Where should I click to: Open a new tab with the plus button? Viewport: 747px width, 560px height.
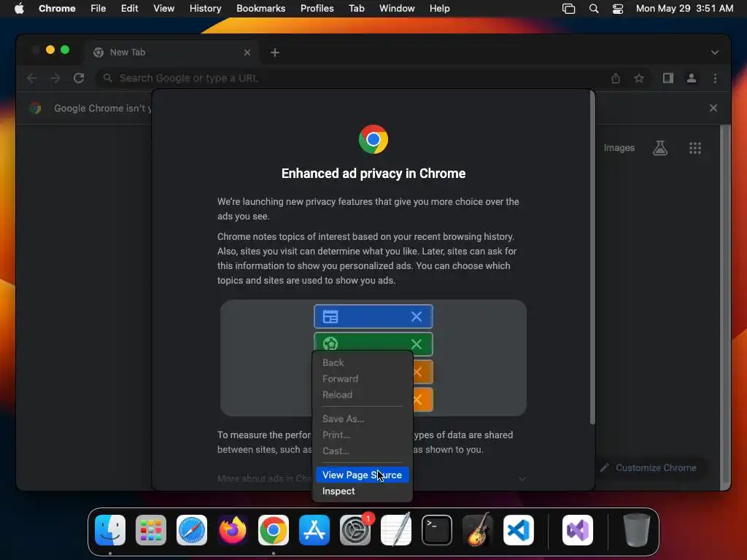275,52
